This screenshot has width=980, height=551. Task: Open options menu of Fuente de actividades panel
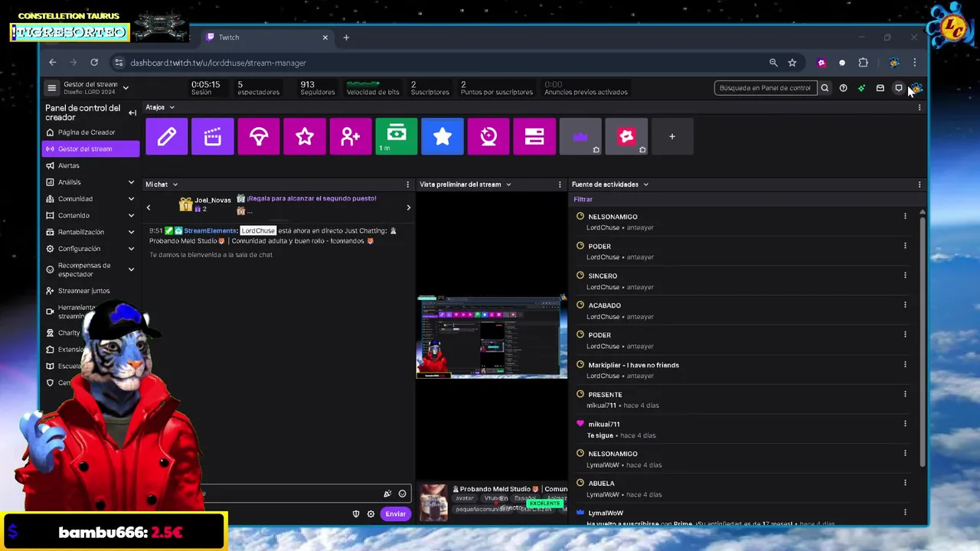click(920, 184)
